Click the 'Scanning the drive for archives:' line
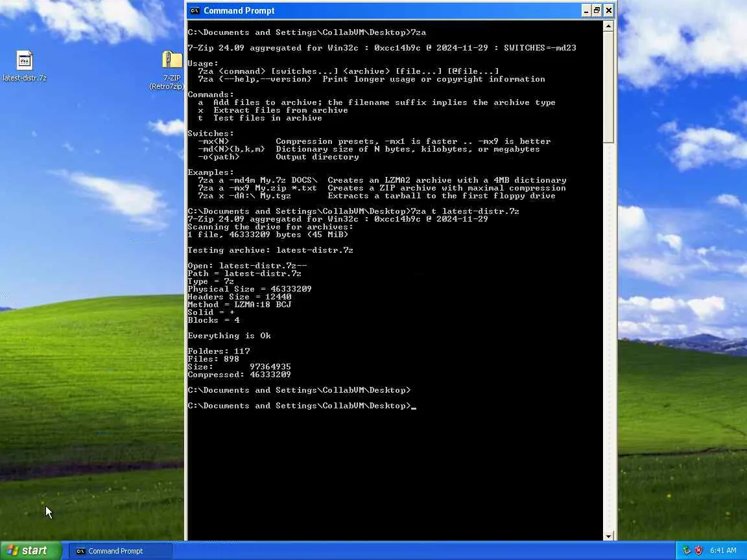The image size is (747, 560). [270, 227]
